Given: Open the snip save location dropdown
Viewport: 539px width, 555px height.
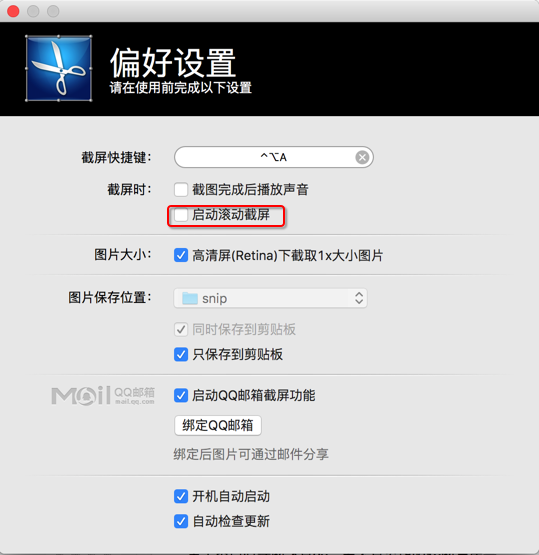Looking at the screenshot, I should pyautogui.click(x=270, y=298).
